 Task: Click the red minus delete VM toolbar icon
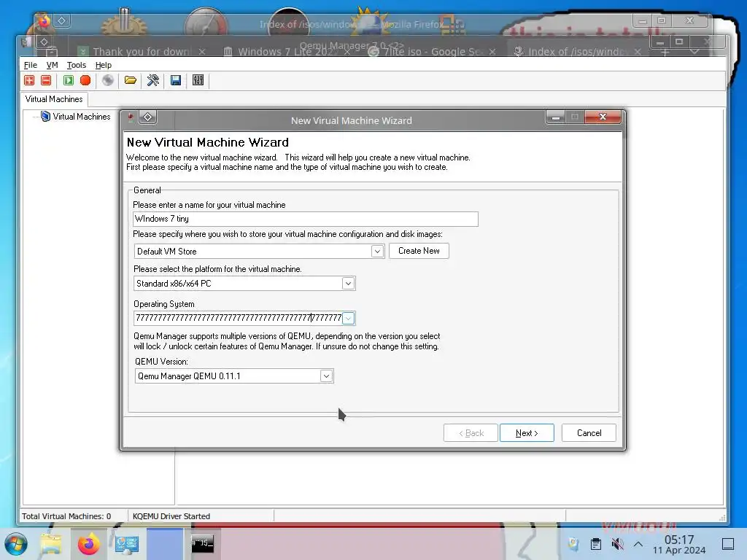[x=46, y=80]
